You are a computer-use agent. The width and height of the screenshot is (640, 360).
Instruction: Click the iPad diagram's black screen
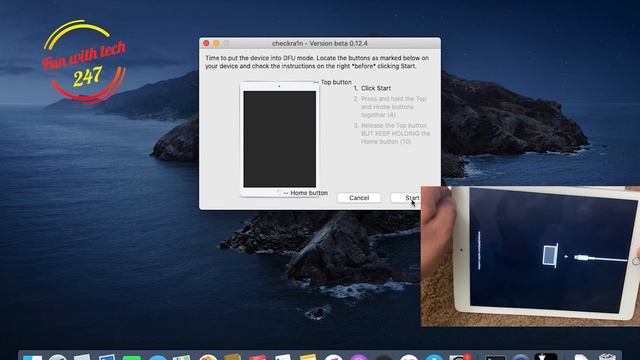(x=280, y=139)
